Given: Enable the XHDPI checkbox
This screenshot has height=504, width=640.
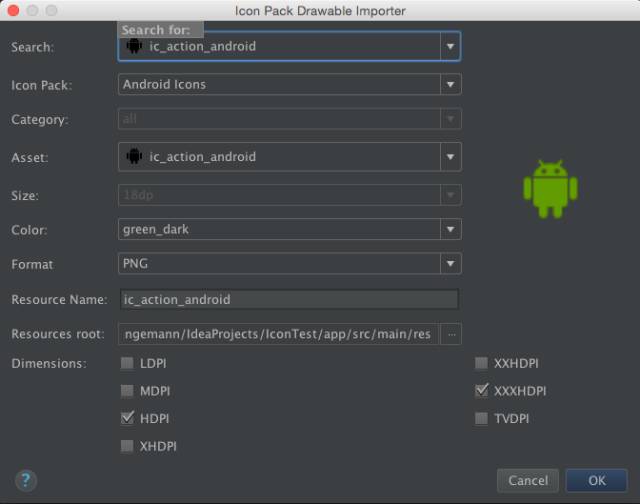Looking at the screenshot, I should [127, 446].
